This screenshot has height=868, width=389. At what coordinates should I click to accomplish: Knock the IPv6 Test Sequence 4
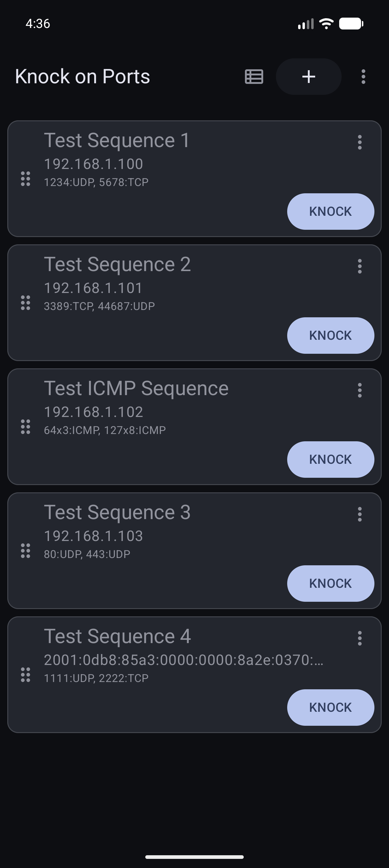(x=330, y=708)
